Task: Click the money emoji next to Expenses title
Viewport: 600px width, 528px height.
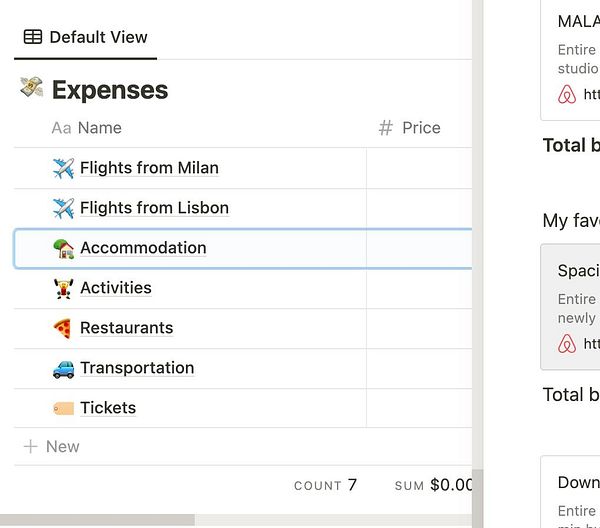Action: (x=31, y=88)
